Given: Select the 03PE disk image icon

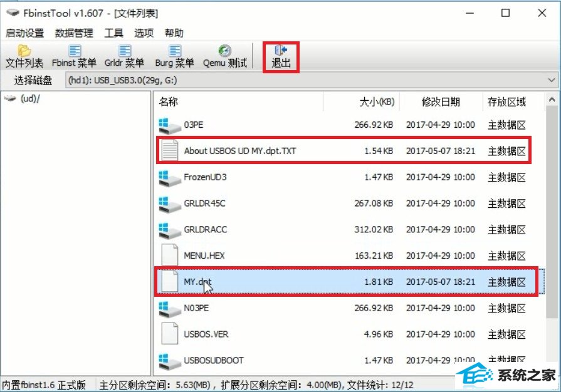Looking at the screenshot, I should [170, 125].
